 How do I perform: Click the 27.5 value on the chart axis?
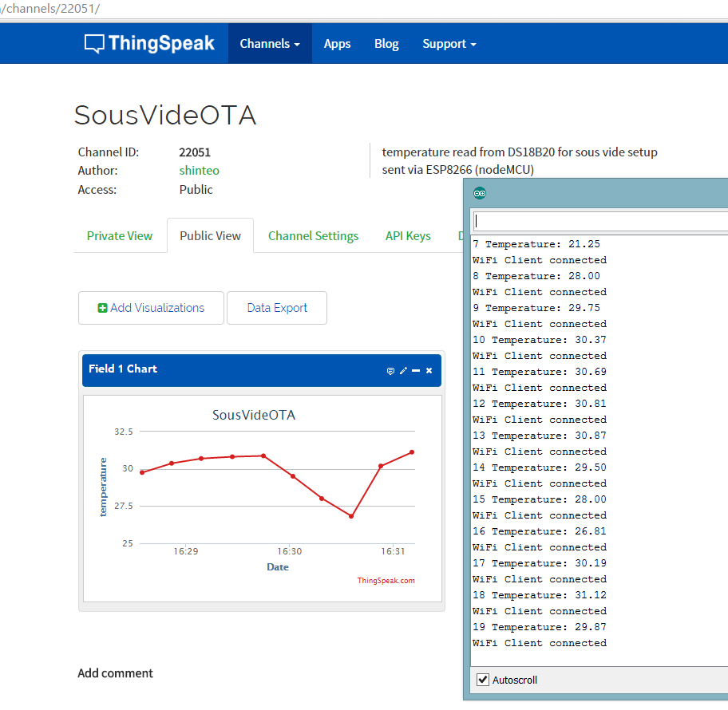pos(124,506)
